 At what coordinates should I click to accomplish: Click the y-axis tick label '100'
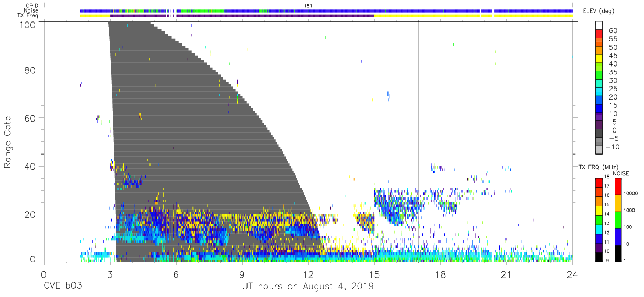[27, 25]
